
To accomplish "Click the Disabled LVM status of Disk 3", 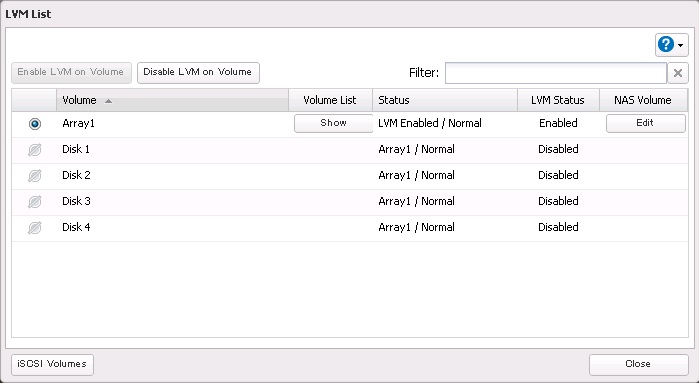I will tap(558, 201).
